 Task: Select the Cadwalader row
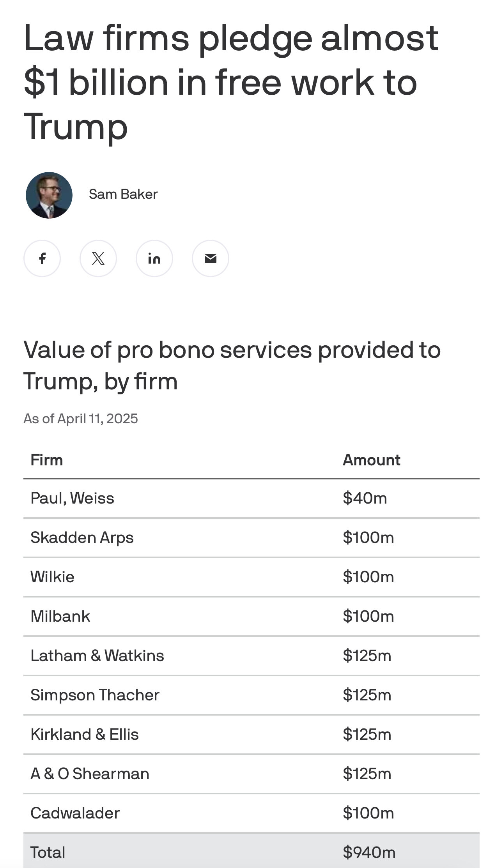[251, 813]
